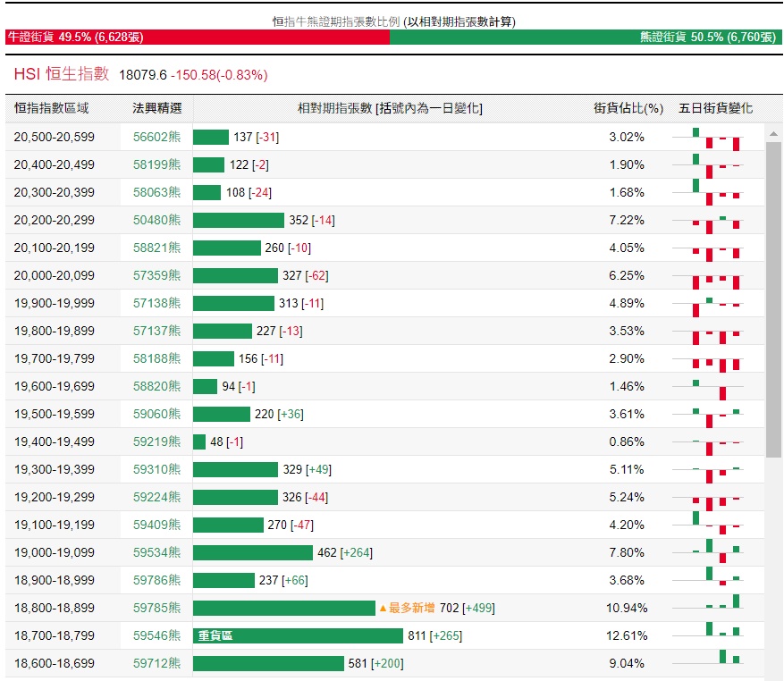Click the value 352 [-14]
Viewport: 784px width, 681px height.
coord(312,220)
